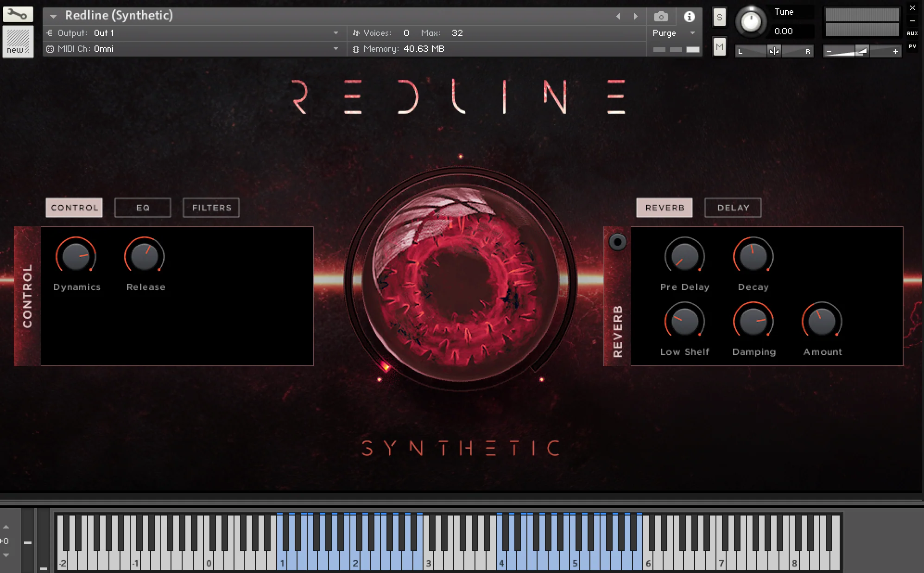Screen dimensions: 924x573
Task: Open the MIDI Ch Omni dropdown
Action: 335,49
